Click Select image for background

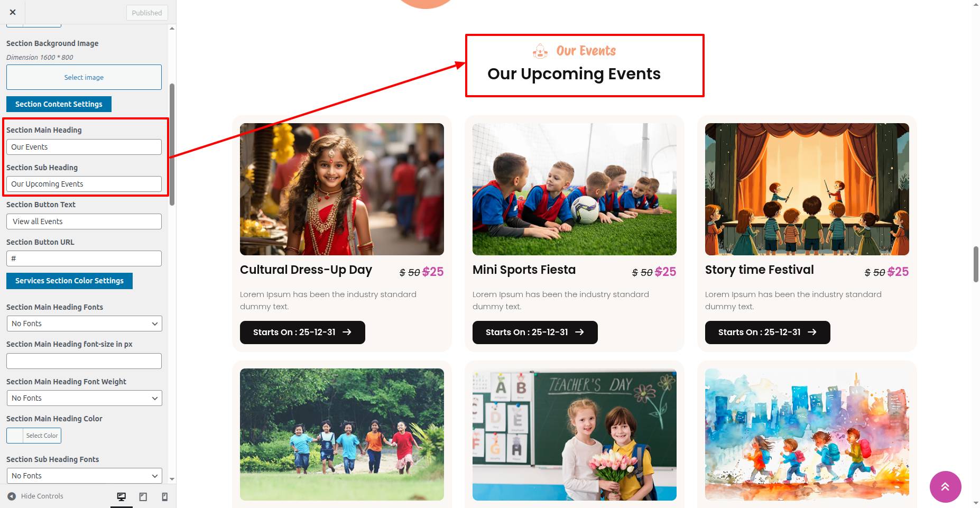tap(84, 77)
